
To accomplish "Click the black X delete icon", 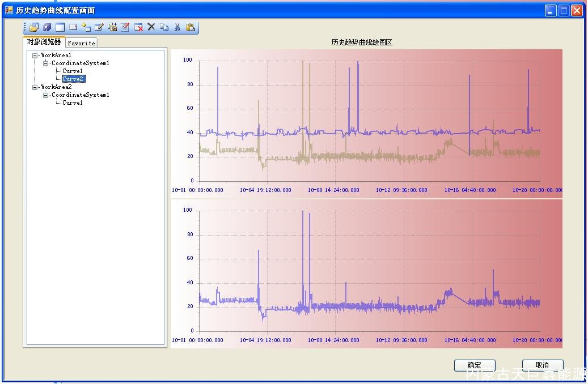I will (x=151, y=27).
